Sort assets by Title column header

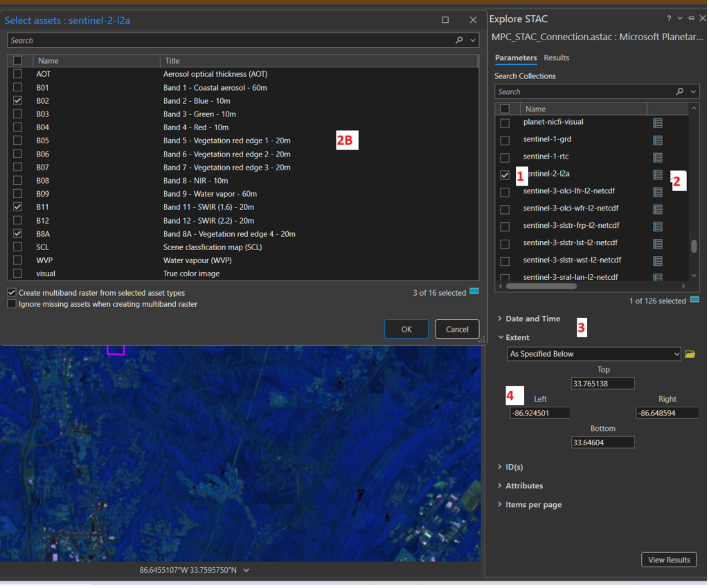[x=319, y=61]
